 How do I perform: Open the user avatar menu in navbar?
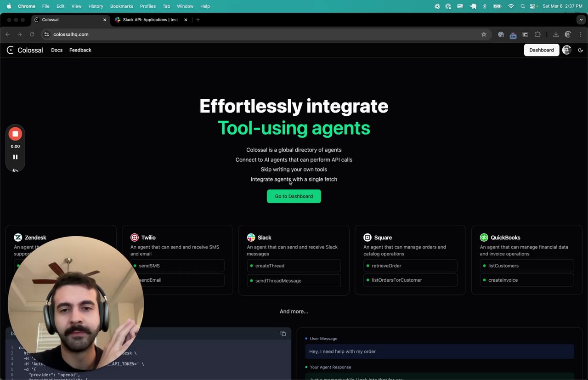tap(567, 50)
